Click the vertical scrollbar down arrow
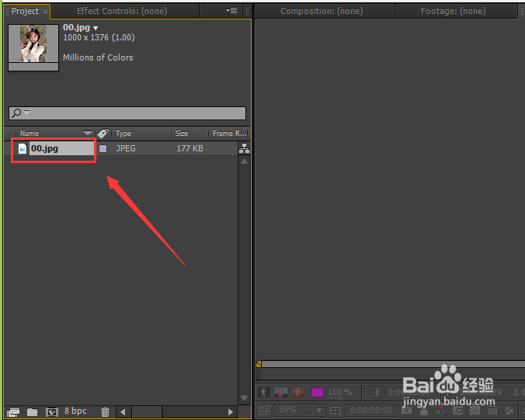The image size is (525, 420). tap(245, 398)
